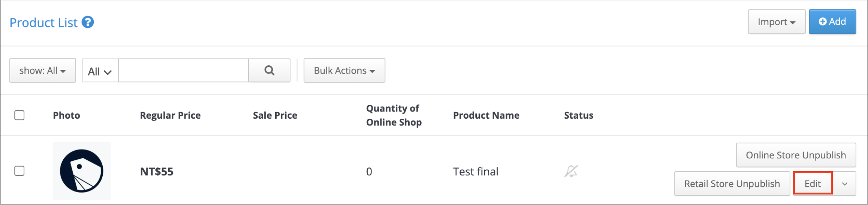This screenshot has height=205, width=868.
Task: Open the Test final product photo thumbnail
Action: (82, 171)
